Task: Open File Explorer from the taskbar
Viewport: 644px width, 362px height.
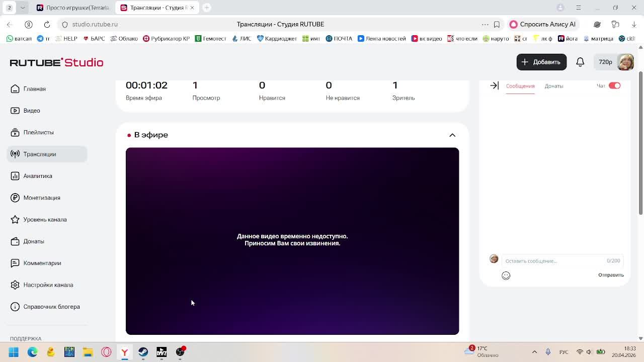Action: [88, 352]
